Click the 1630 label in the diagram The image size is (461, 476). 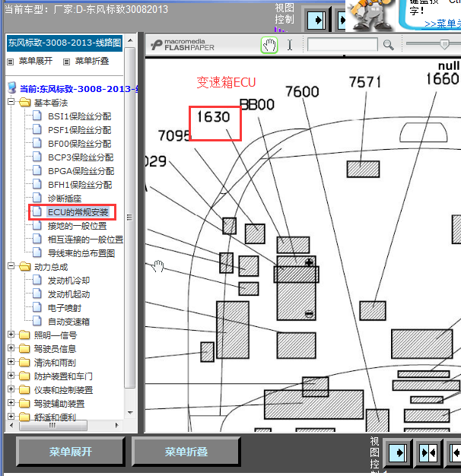(213, 116)
